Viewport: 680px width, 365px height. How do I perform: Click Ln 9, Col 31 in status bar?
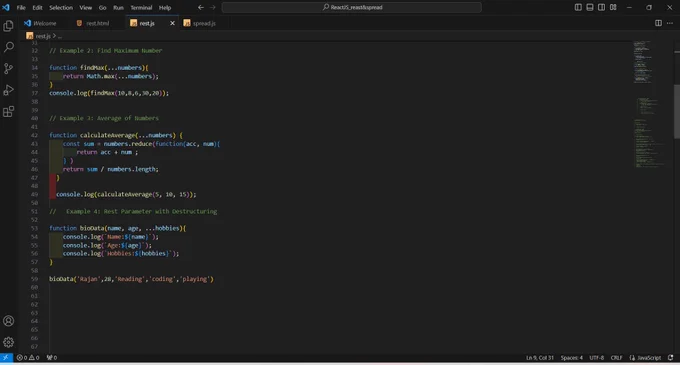click(x=540, y=358)
